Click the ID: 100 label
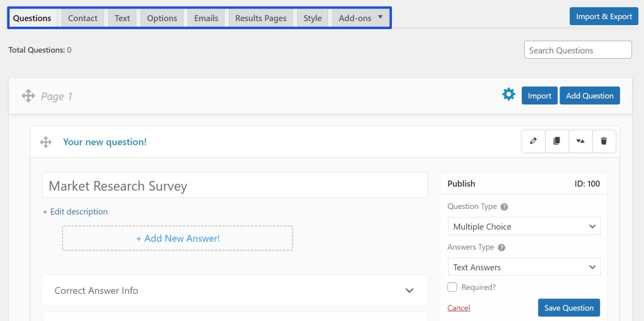The image size is (644, 321). pos(587,183)
